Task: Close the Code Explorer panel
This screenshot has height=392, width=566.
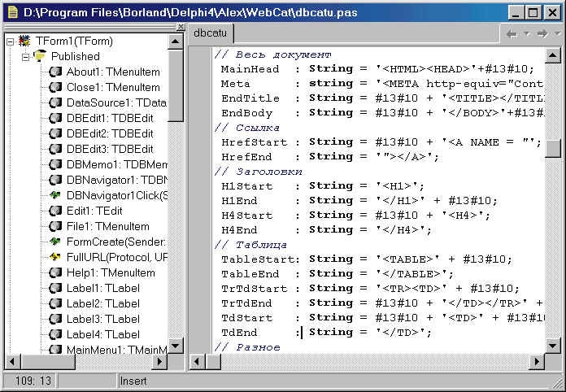Action: click(x=181, y=27)
